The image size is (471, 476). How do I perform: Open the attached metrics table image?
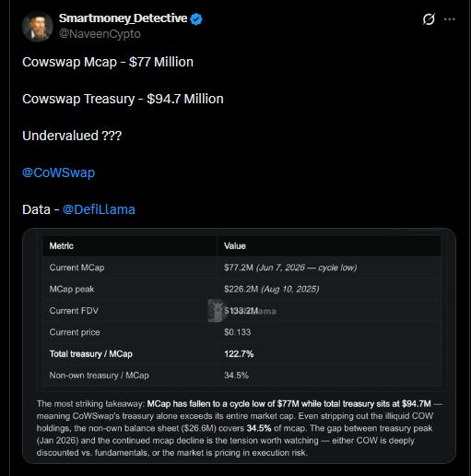click(239, 346)
